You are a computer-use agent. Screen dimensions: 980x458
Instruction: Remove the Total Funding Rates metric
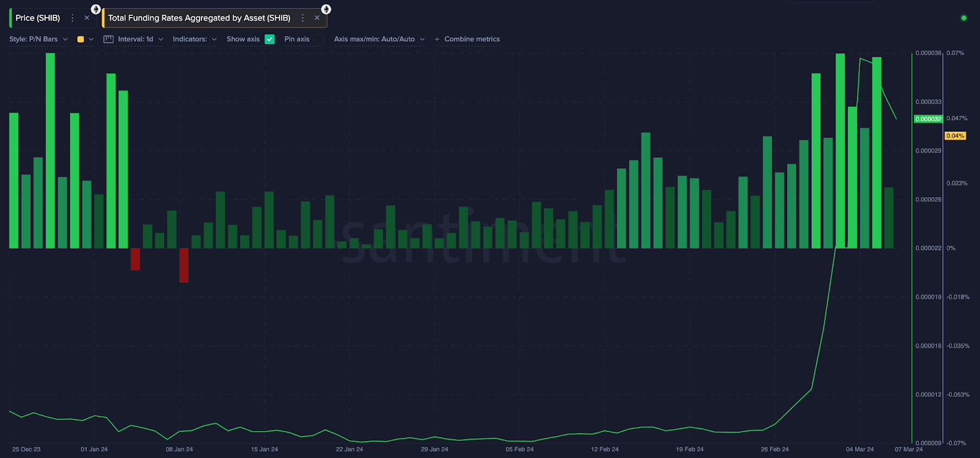click(317, 18)
